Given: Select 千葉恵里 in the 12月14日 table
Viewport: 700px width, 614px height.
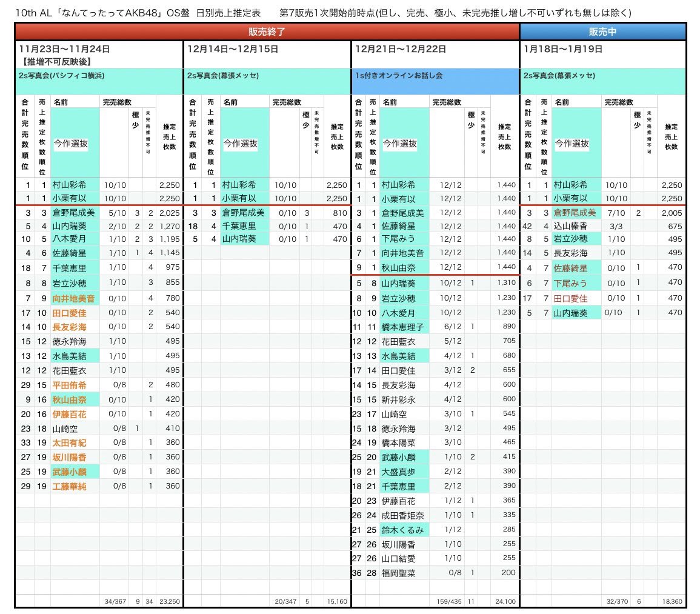Looking at the screenshot, I should tap(239, 227).
